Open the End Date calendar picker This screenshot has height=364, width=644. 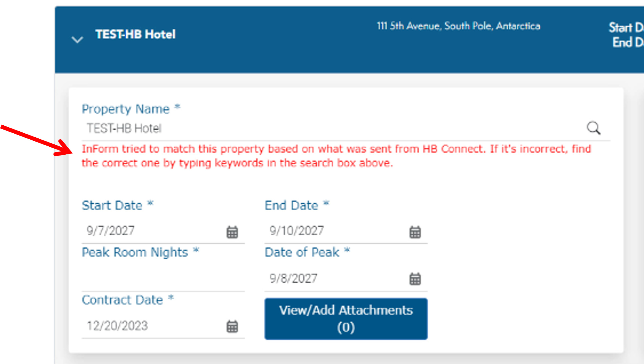point(415,232)
